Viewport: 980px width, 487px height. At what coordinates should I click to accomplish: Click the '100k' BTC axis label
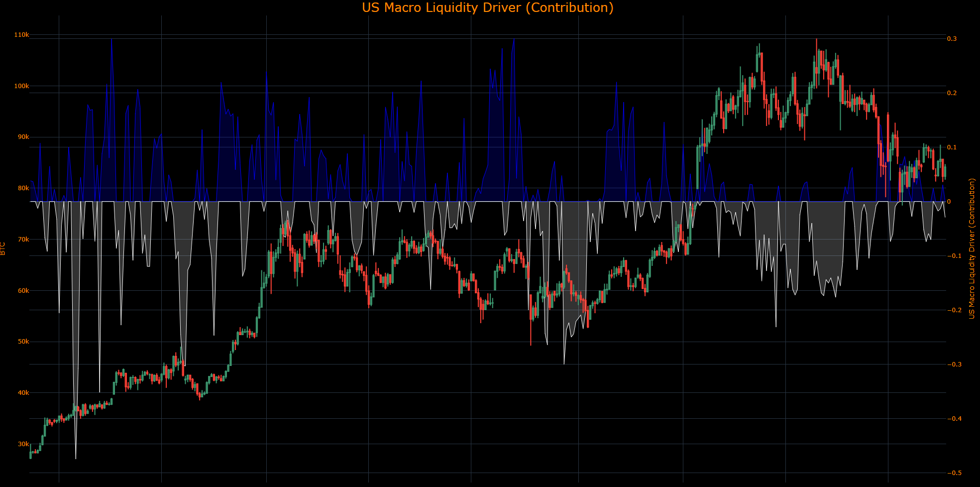pos(21,86)
